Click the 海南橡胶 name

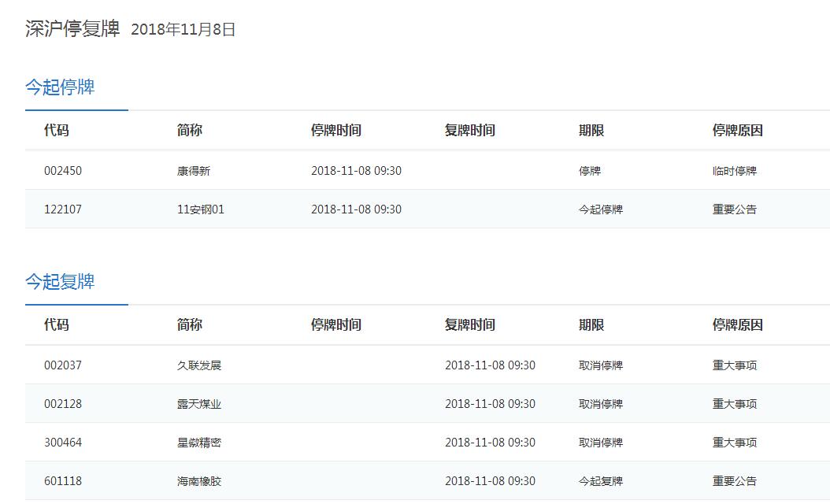199,481
